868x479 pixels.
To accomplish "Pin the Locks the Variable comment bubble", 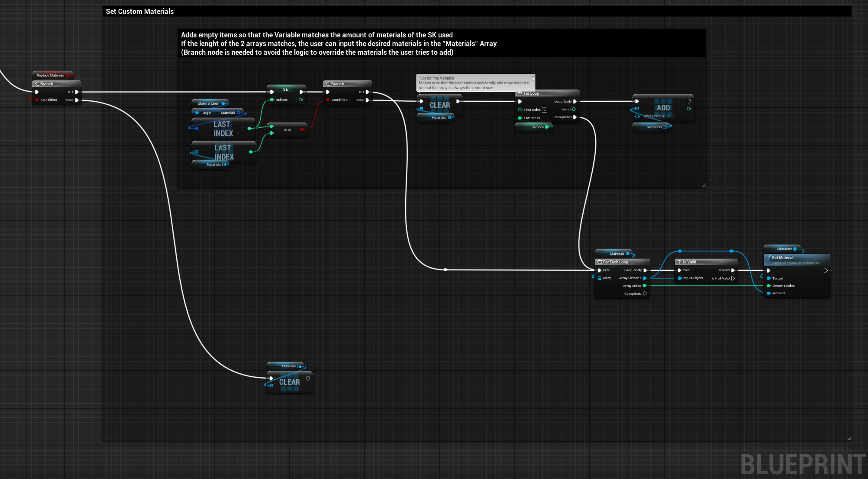I will [533, 76].
